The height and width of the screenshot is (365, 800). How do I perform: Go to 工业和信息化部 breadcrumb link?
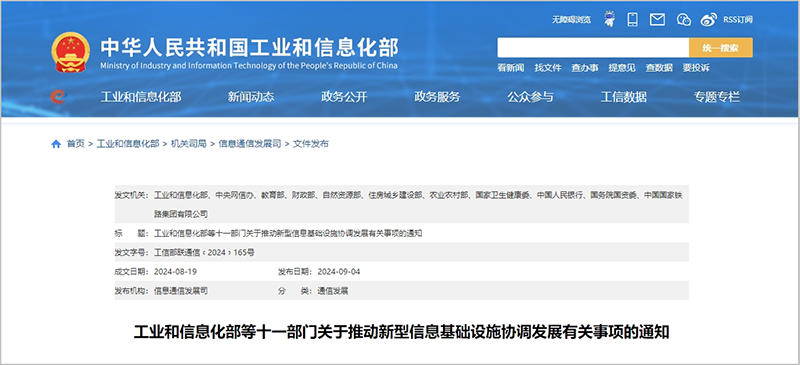(128, 144)
